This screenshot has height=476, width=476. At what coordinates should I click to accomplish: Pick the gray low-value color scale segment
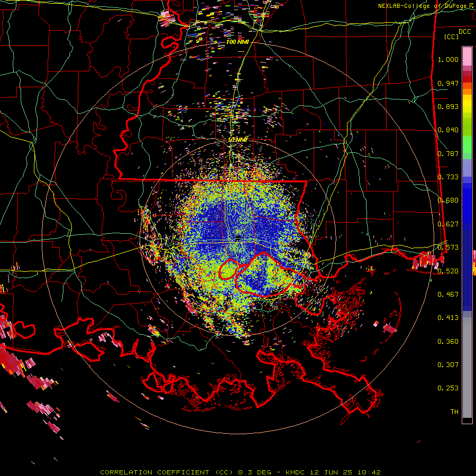[467, 368]
